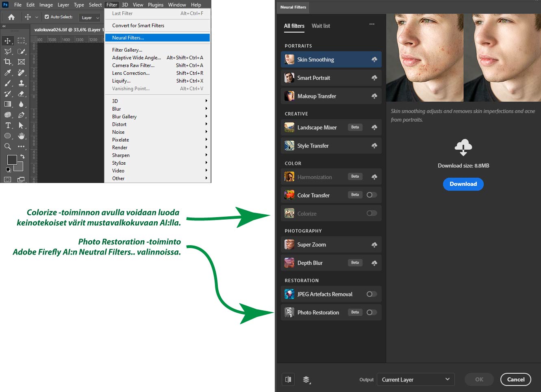The width and height of the screenshot is (541, 392).
Task: Choose the Polygonal Lasso tool
Action: [x=8, y=51]
